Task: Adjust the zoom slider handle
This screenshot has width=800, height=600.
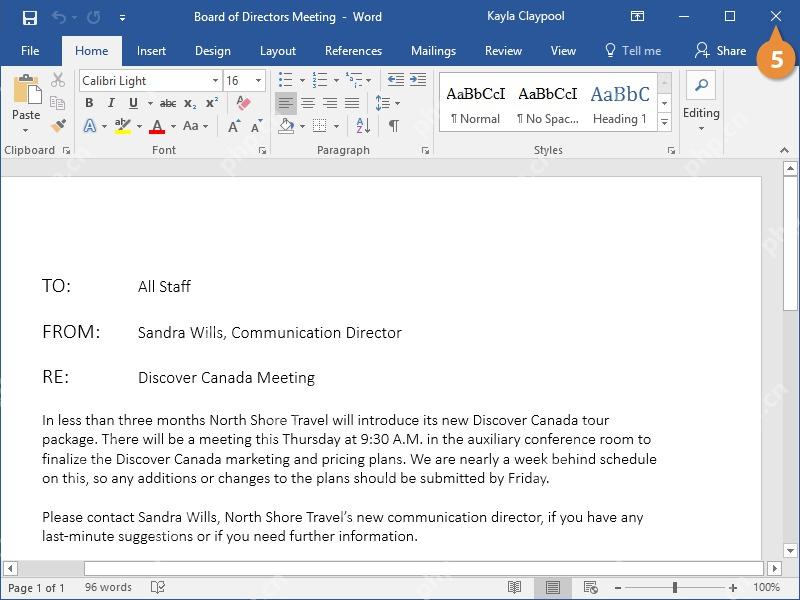Action: (674, 588)
